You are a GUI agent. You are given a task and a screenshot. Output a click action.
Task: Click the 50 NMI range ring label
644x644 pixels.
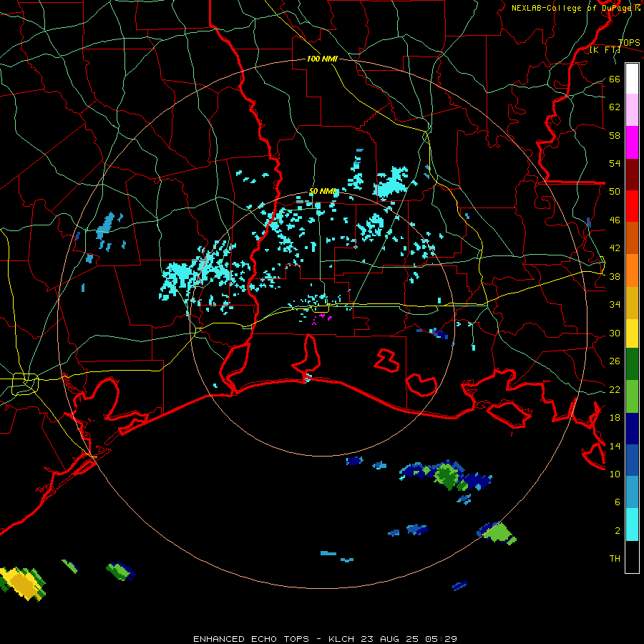coord(323,191)
